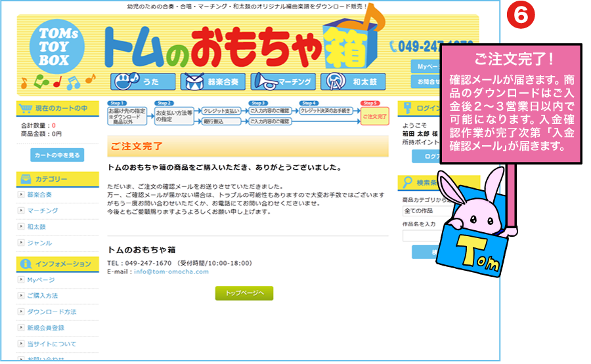Click the 商品金額：0円 cart text
This screenshot has height=364, width=591.
pyautogui.click(x=41, y=134)
